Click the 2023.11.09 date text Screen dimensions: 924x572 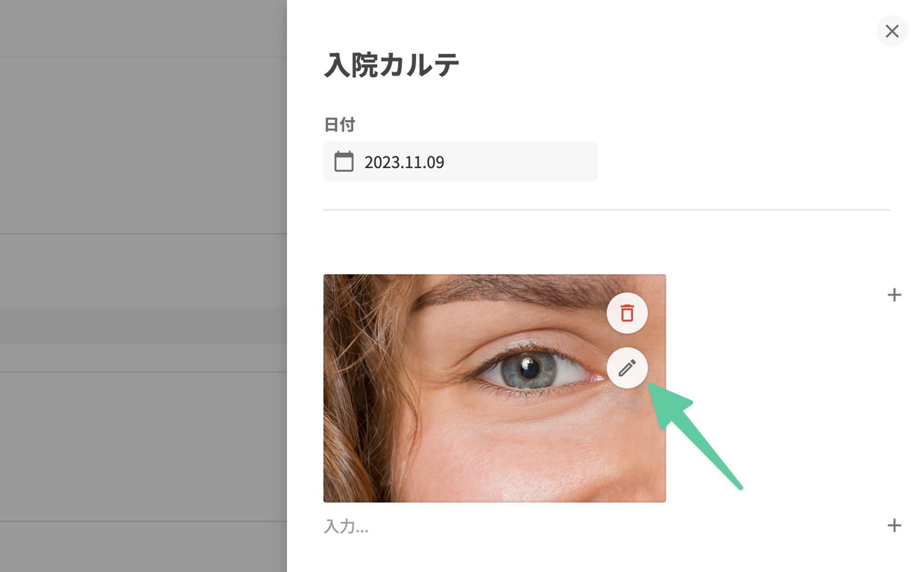click(404, 162)
